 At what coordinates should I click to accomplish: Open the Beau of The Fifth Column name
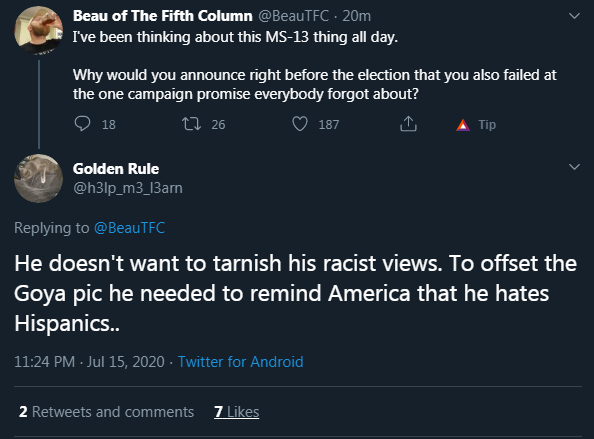point(163,16)
